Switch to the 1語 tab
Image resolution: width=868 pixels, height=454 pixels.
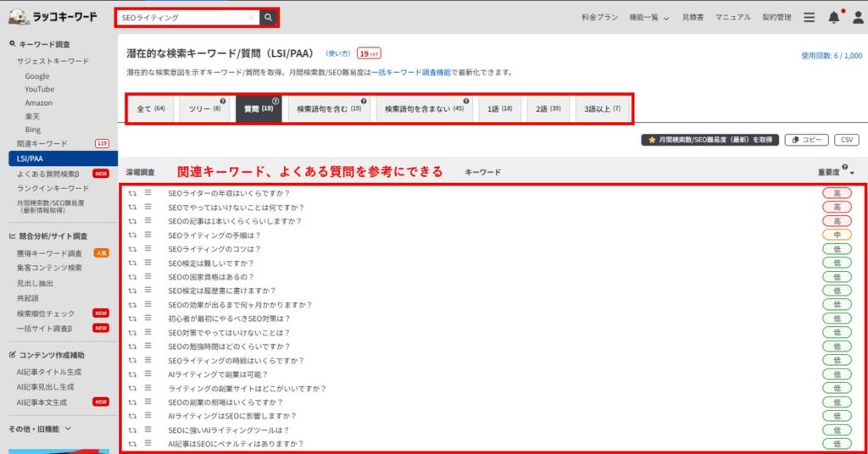click(499, 109)
